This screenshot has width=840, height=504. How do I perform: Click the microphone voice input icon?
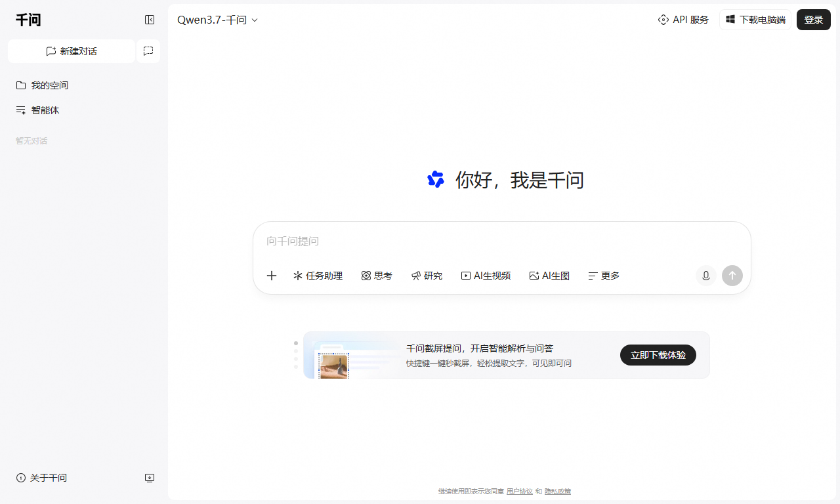706,276
